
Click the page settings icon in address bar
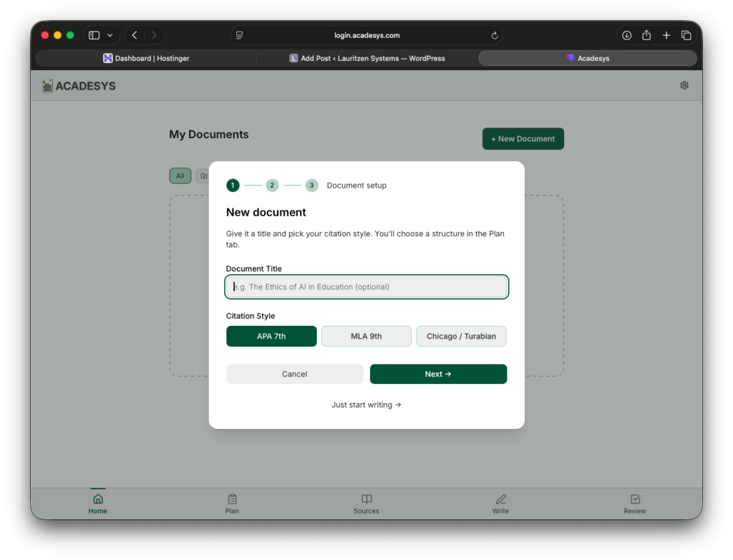click(x=239, y=35)
